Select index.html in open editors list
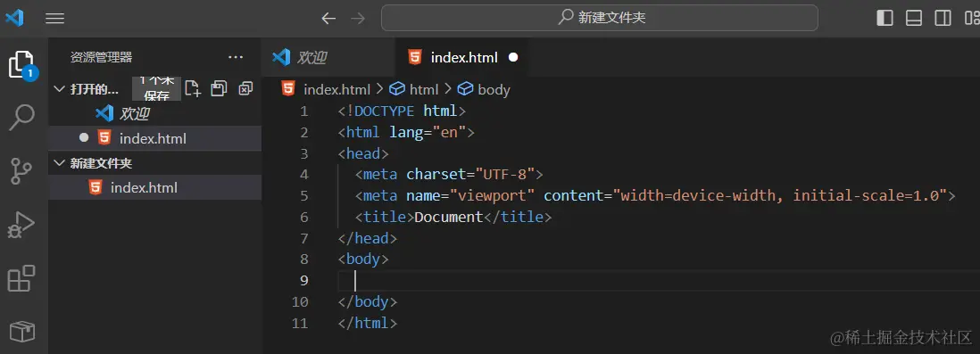The width and height of the screenshot is (980, 354). 155,138
